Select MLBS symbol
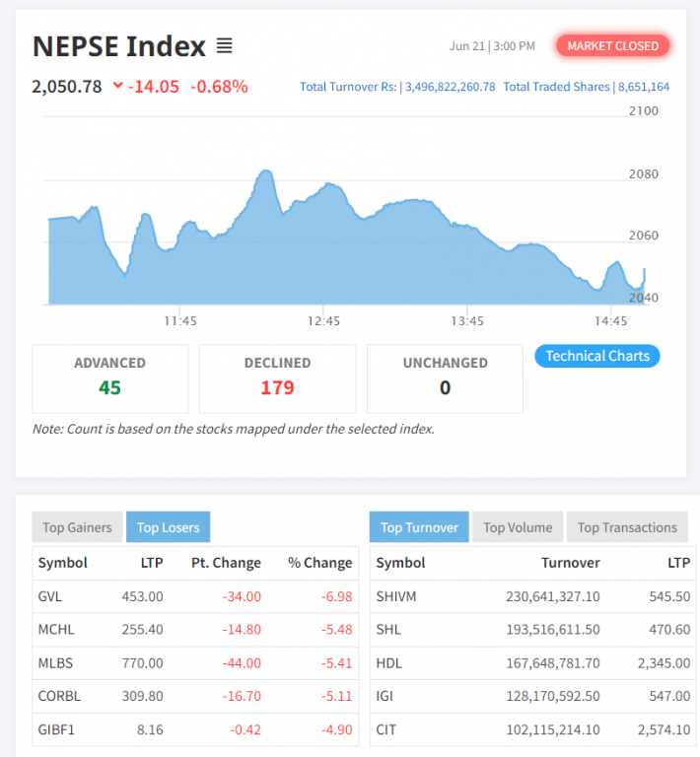Image resolution: width=700 pixels, height=757 pixels. click(55, 662)
